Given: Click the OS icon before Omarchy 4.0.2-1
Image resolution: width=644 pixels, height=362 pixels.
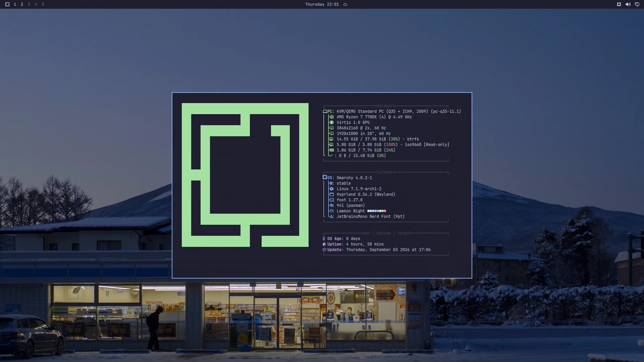Looking at the screenshot, I should (325, 177).
